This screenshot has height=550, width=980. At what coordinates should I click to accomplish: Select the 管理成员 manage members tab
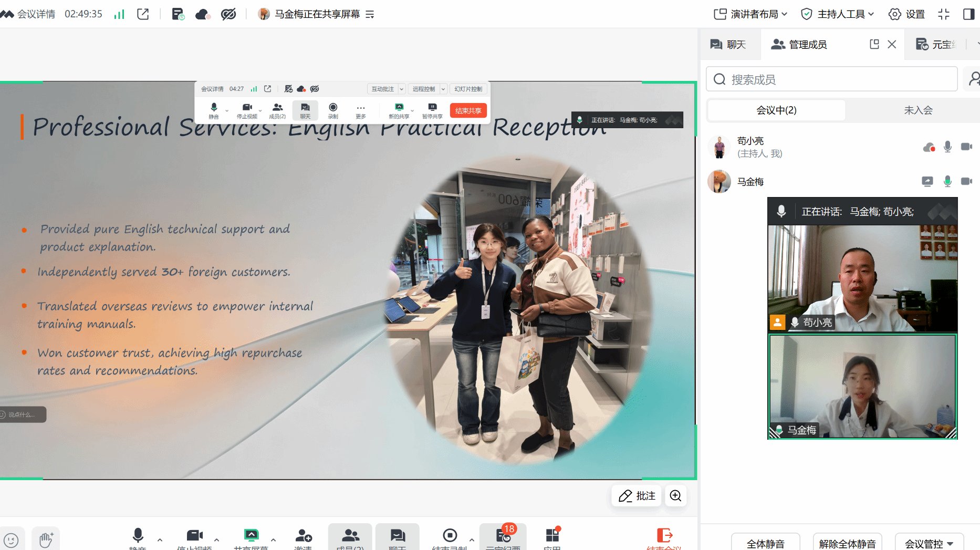click(799, 45)
